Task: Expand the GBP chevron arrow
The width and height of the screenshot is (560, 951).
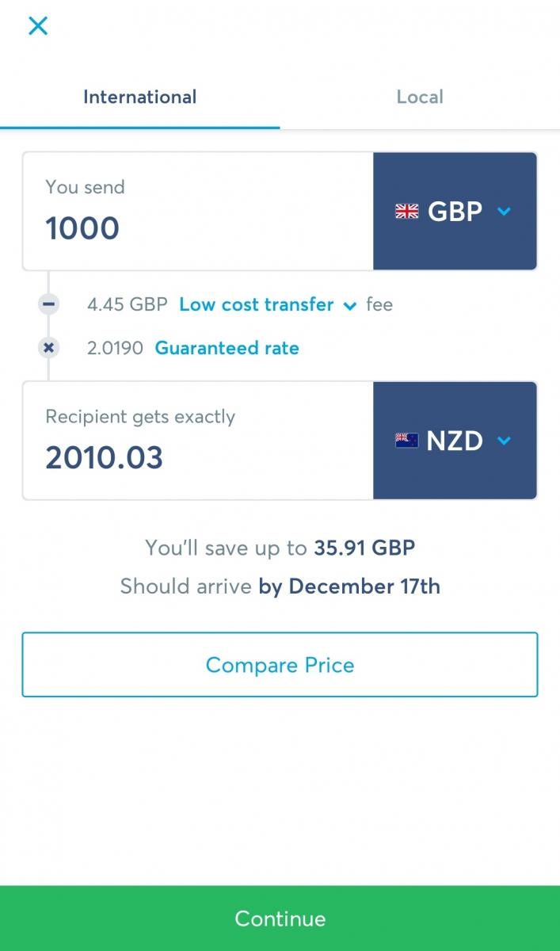Action: [x=504, y=212]
